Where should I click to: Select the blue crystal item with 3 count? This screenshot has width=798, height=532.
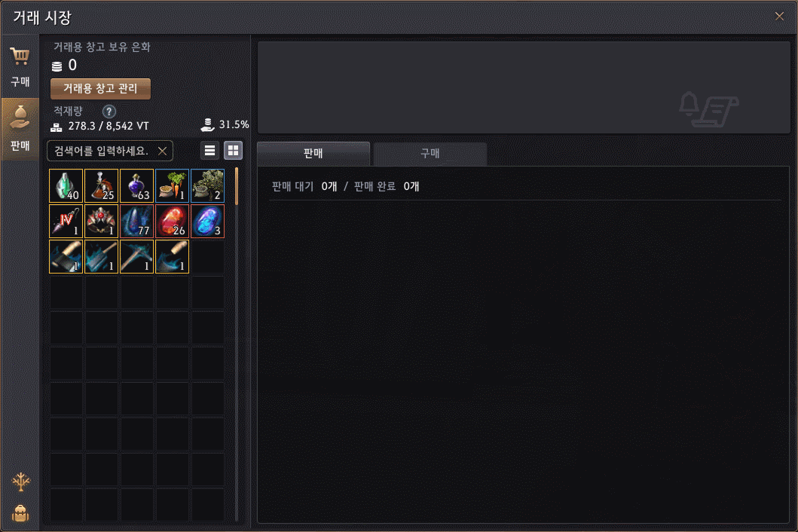point(208,222)
